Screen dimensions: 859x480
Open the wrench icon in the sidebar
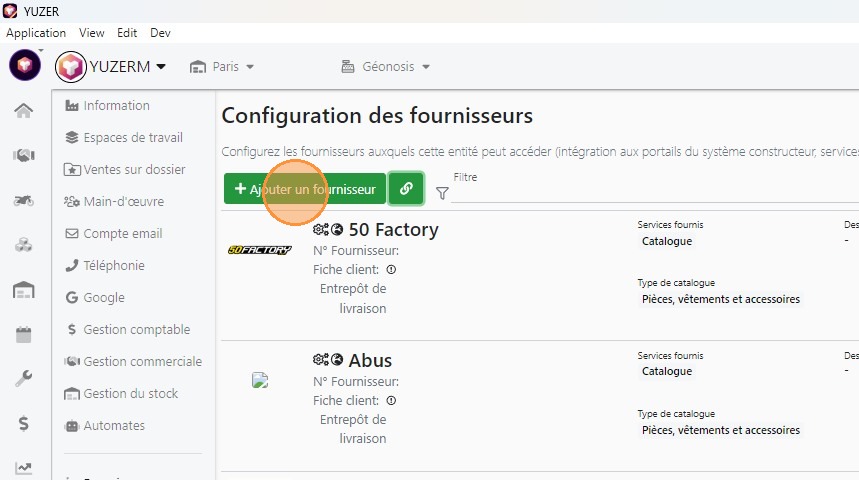24,379
